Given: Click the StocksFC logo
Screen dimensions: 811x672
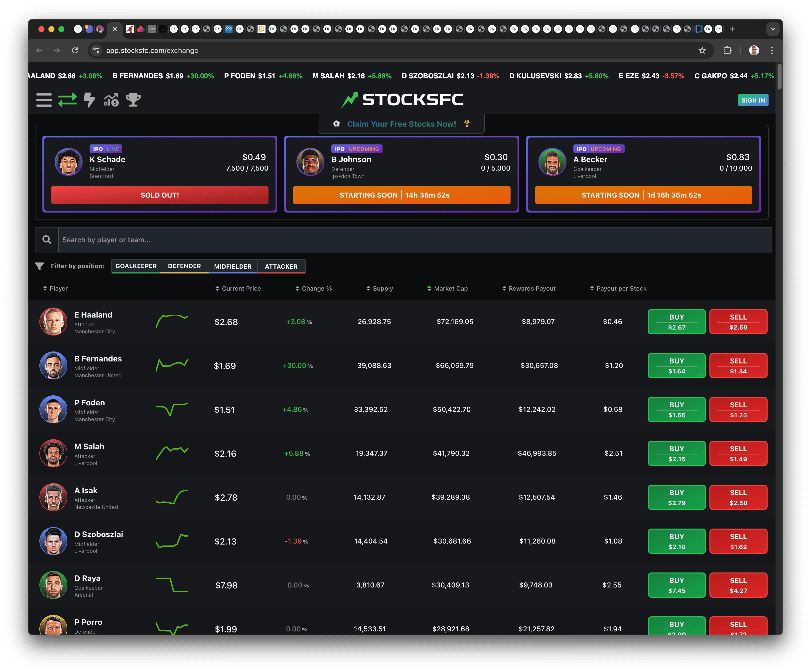Looking at the screenshot, I should pyautogui.click(x=402, y=100).
